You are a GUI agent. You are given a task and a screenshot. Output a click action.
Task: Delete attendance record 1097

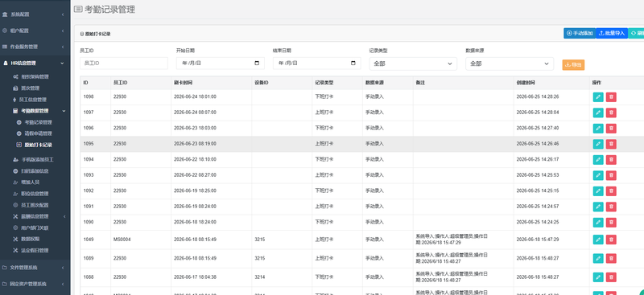point(611,113)
